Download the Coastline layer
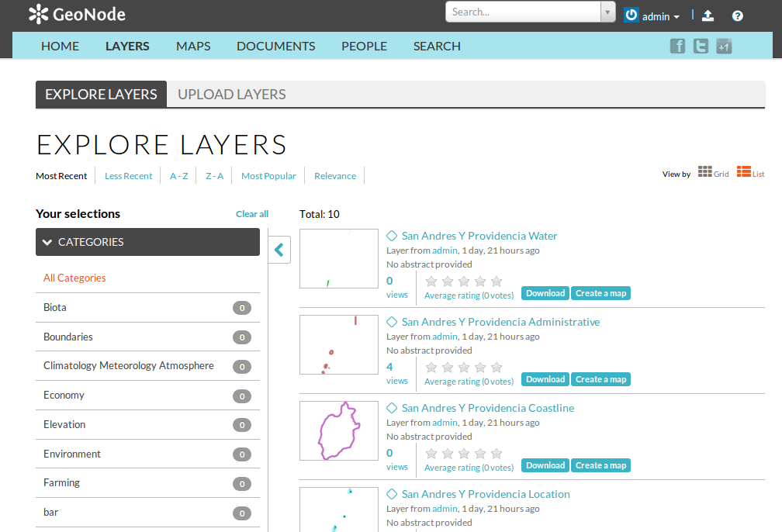Image resolution: width=782 pixels, height=532 pixels. [x=545, y=465]
